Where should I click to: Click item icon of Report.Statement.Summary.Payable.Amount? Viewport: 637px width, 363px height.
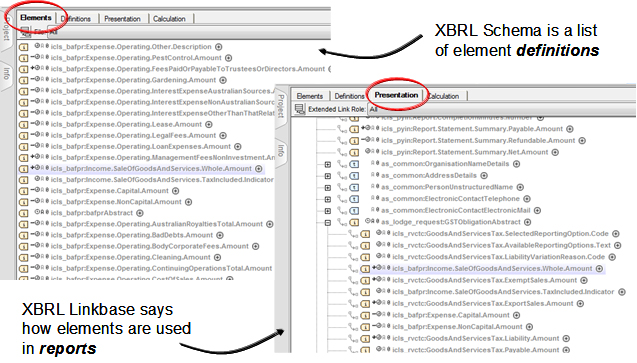click(354, 130)
